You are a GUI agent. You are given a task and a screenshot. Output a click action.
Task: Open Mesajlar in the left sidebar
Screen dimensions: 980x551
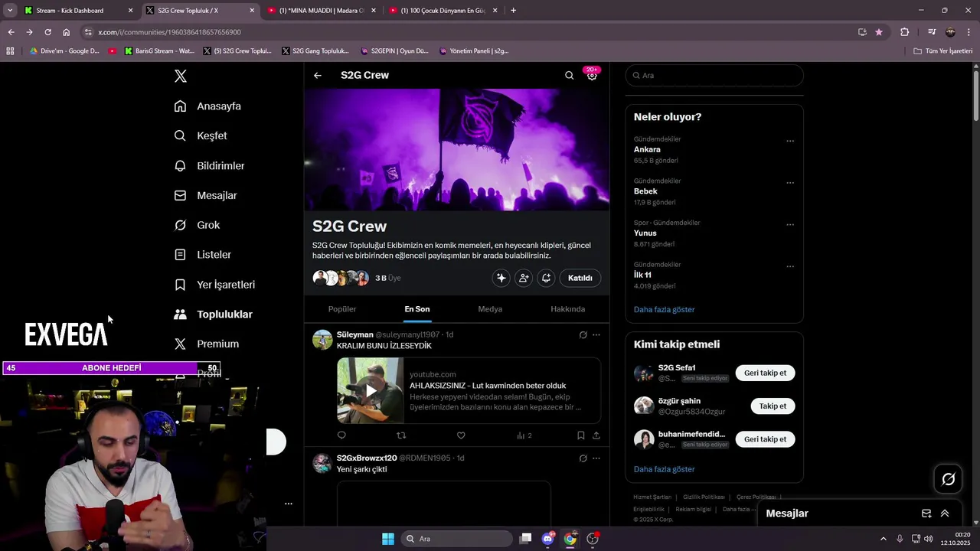tap(205, 195)
